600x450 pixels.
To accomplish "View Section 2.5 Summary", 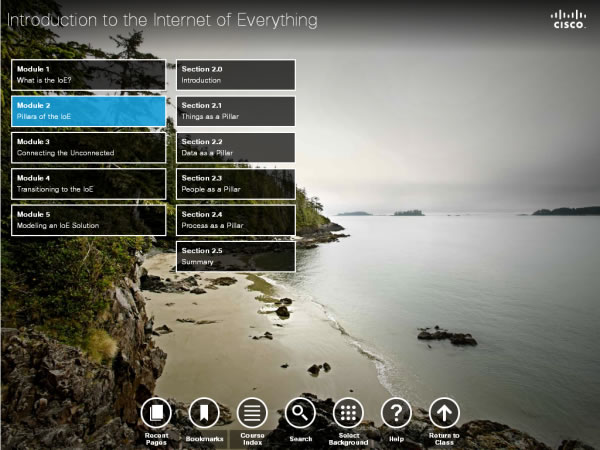I will 236,256.
